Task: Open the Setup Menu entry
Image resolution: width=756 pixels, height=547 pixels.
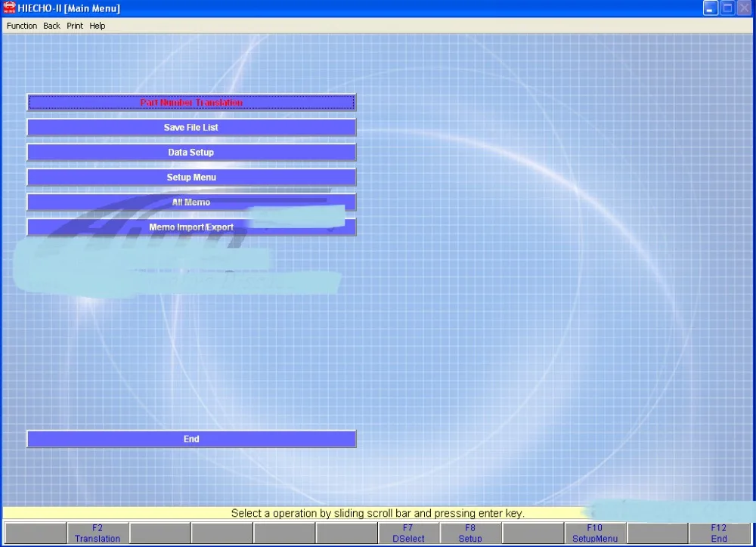Action: point(191,178)
